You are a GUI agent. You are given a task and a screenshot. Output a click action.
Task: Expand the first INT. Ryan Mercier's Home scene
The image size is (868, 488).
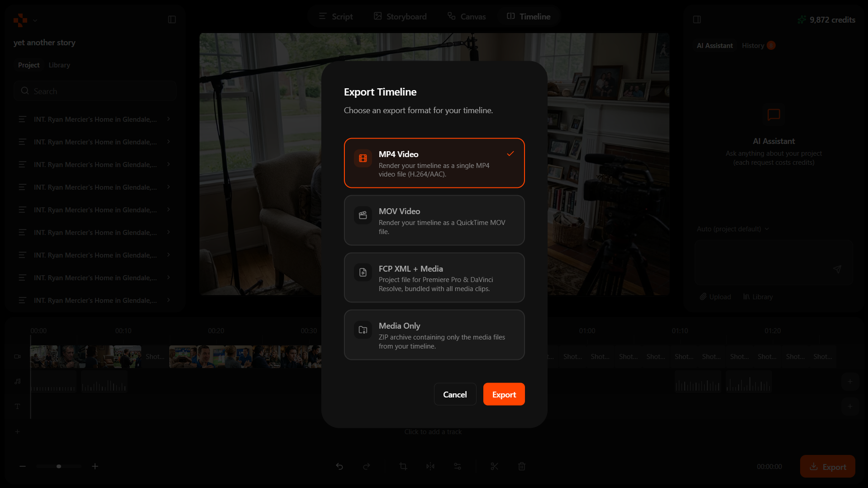point(168,119)
